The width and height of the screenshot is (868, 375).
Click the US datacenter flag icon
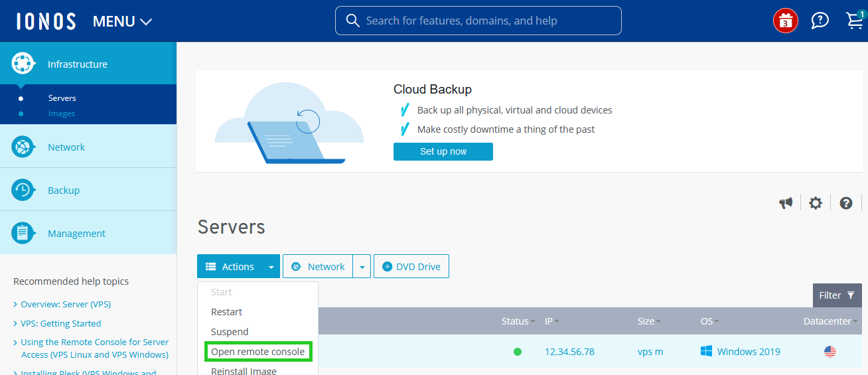point(830,352)
